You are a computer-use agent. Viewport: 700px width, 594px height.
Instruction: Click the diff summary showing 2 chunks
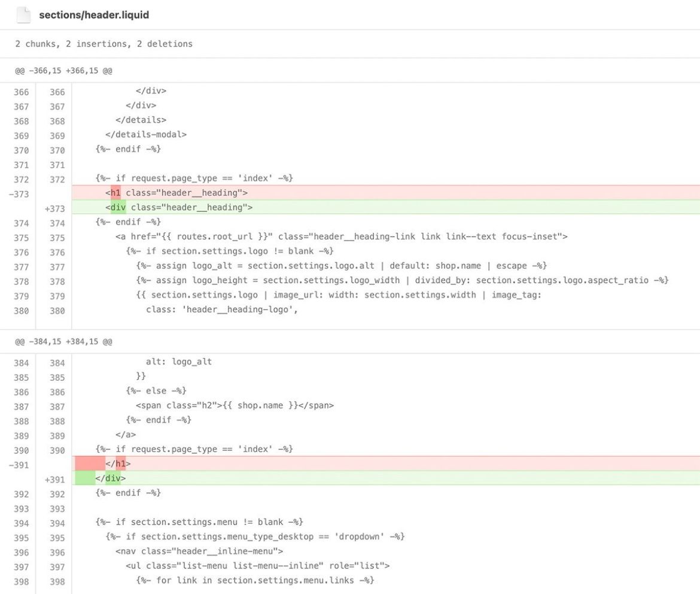point(104,44)
